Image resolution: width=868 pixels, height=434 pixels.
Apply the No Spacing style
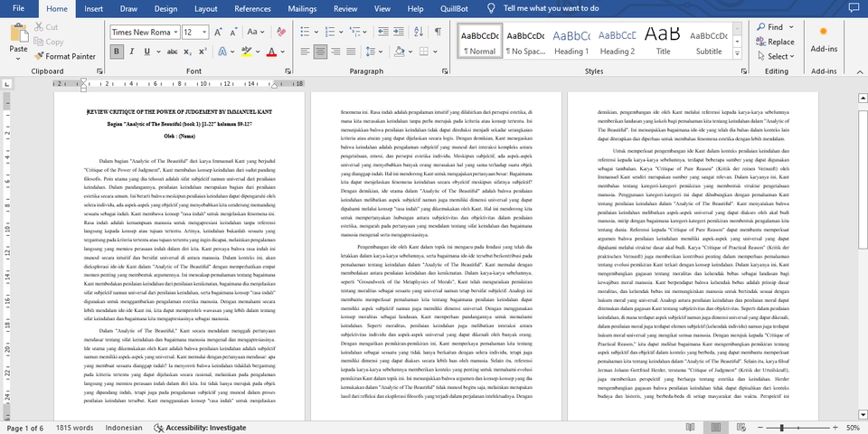tap(525, 41)
